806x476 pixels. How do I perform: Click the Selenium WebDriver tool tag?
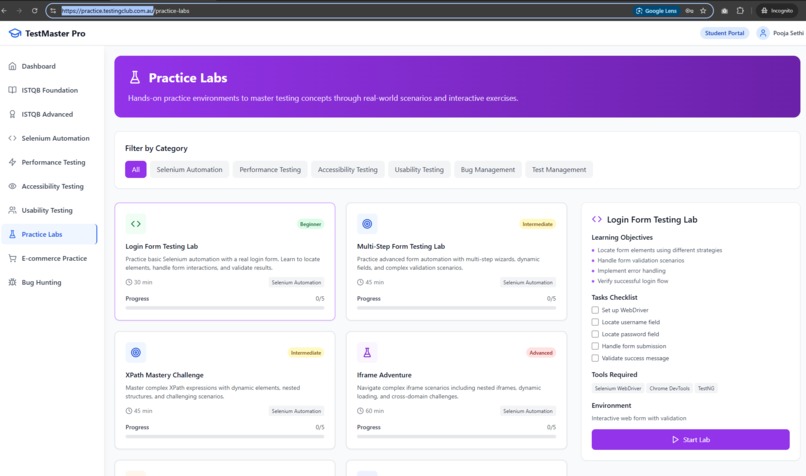618,388
